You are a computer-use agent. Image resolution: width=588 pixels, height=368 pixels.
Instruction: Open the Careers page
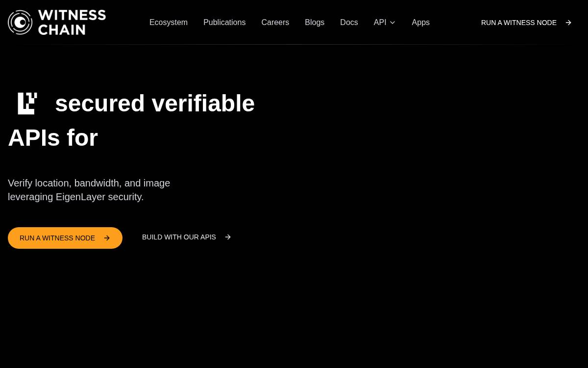click(x=275, y=23)
